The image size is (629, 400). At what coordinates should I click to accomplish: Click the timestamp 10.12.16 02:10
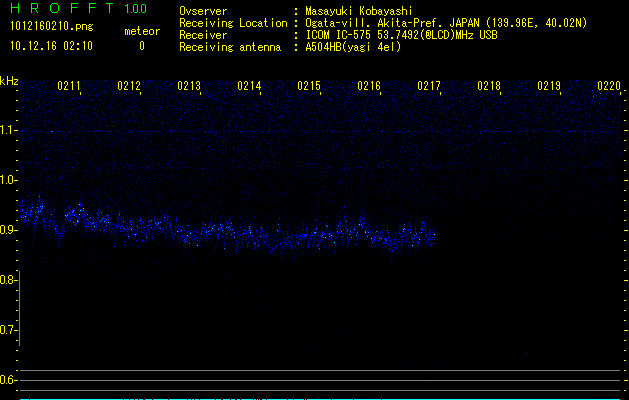pos(51,46)
